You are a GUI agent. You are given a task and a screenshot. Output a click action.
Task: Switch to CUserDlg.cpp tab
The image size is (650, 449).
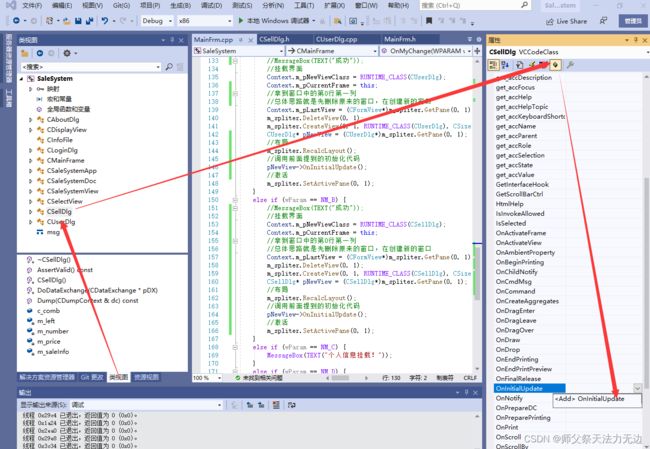(x=337, y=39)
